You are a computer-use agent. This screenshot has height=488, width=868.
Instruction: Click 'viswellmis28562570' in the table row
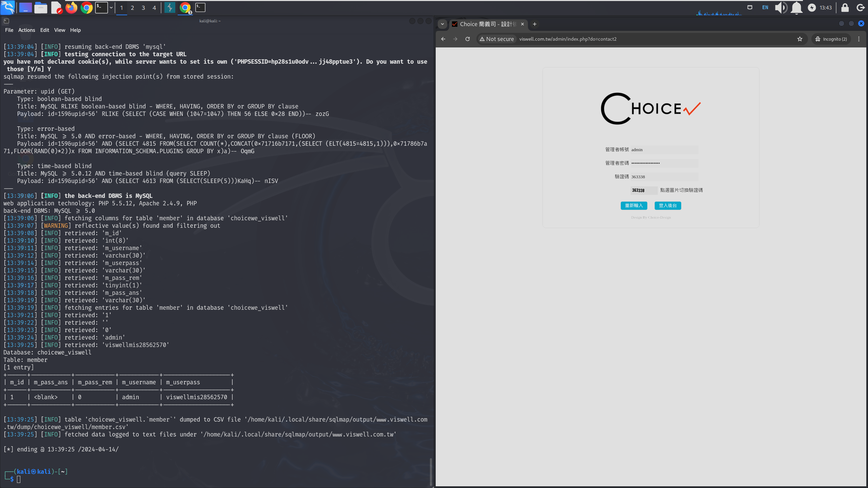[x=197, y=397]
